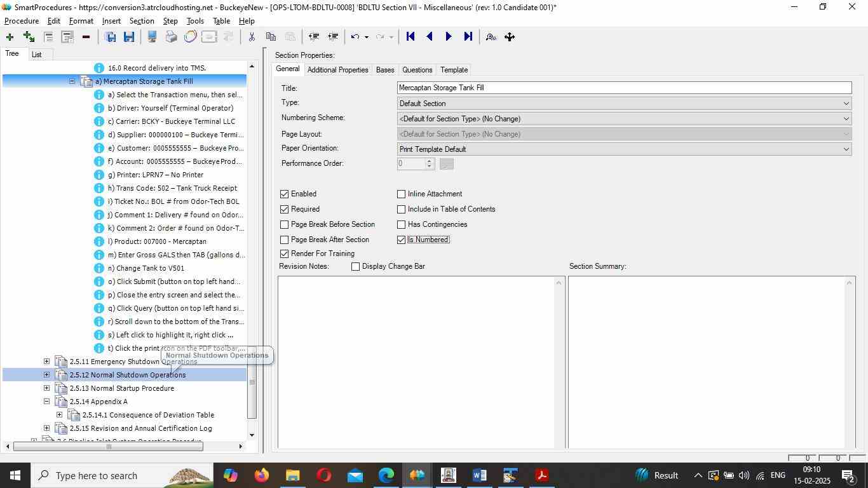Switch to the Questions tab
The image size is (868, 488).
click(417, 70)
